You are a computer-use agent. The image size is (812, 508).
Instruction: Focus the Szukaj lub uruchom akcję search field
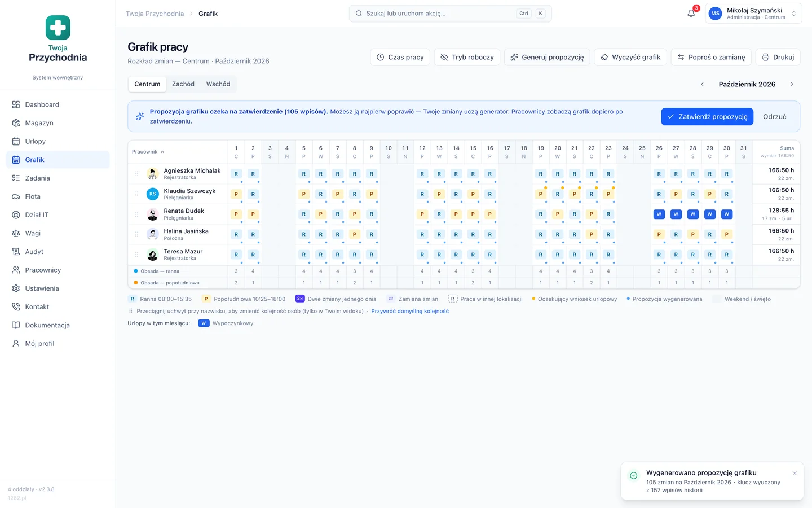[x=450, y=14]
